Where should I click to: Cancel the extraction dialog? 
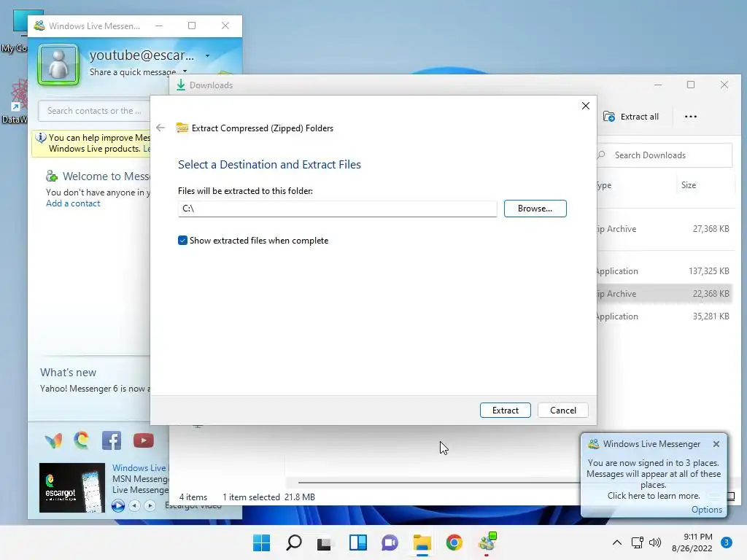(562, 411)
